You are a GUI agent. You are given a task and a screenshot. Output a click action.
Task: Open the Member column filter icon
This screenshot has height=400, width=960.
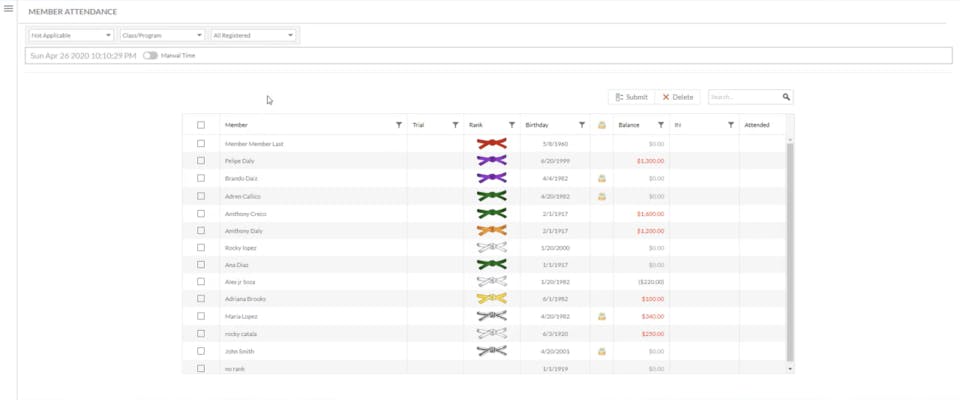coord(399,125)
